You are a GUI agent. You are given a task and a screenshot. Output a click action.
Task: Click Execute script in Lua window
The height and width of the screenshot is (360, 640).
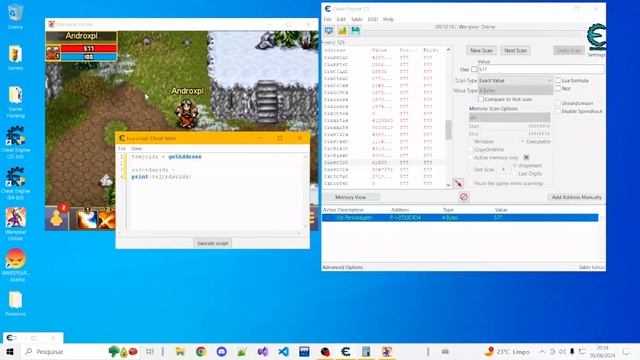pyautogui.click(x=213, y=243)
